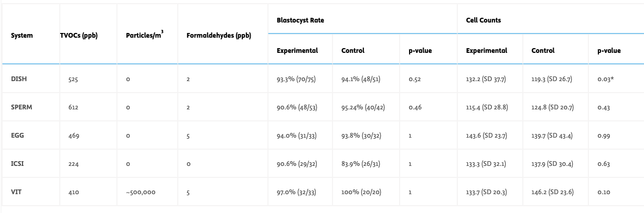Click the Cell Counts group header

[x=484, y=20]
